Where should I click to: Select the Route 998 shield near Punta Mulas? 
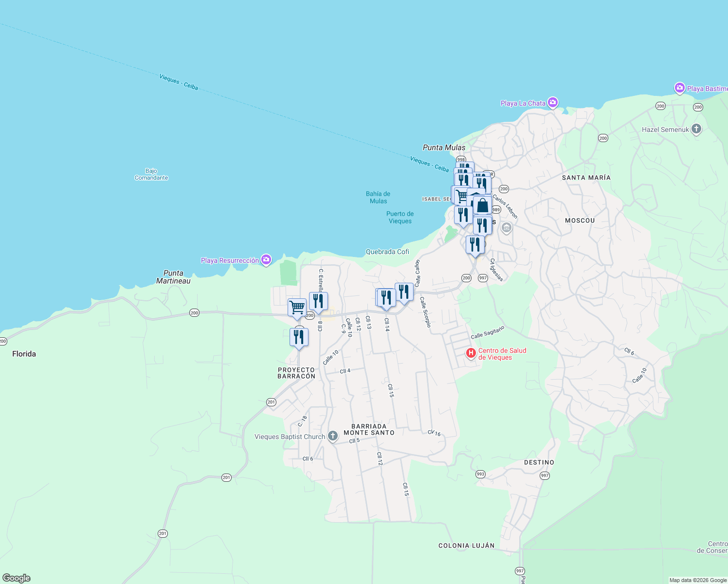(x=461, y=160)
